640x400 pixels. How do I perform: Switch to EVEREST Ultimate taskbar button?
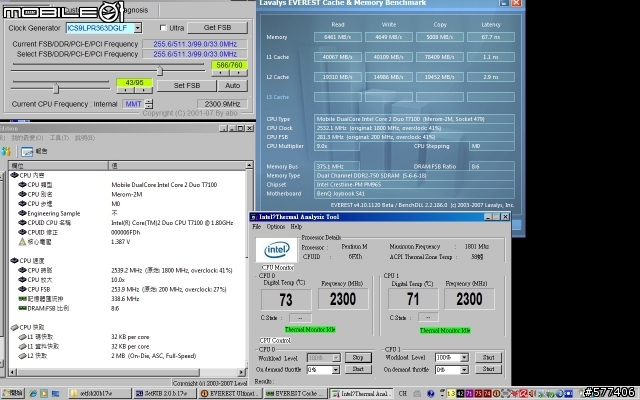tap(231, 394)
